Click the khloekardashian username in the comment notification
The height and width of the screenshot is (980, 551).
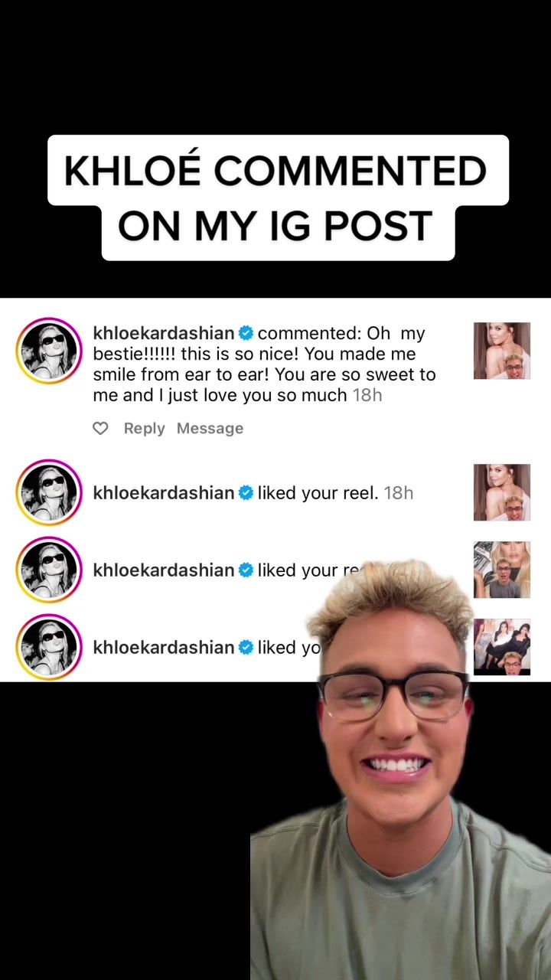pos(164,333)
